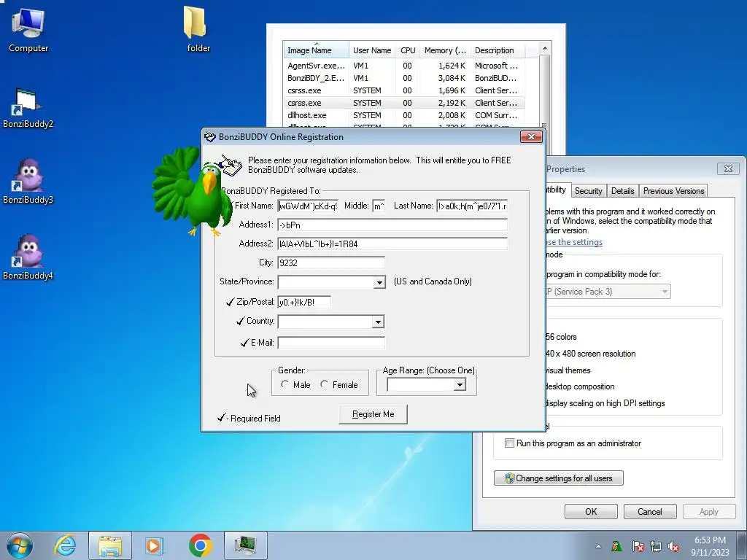The width and height of the screenshot is (747, 560).
Task: Open the Age Range dropdown
Action: coord(460,385)
